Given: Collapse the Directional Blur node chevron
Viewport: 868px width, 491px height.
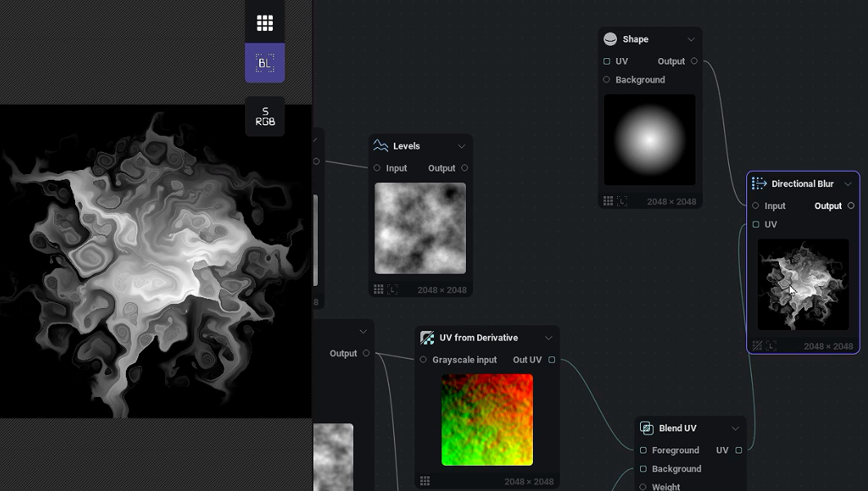Looking at the screenshot, I should tap(848, 184).
